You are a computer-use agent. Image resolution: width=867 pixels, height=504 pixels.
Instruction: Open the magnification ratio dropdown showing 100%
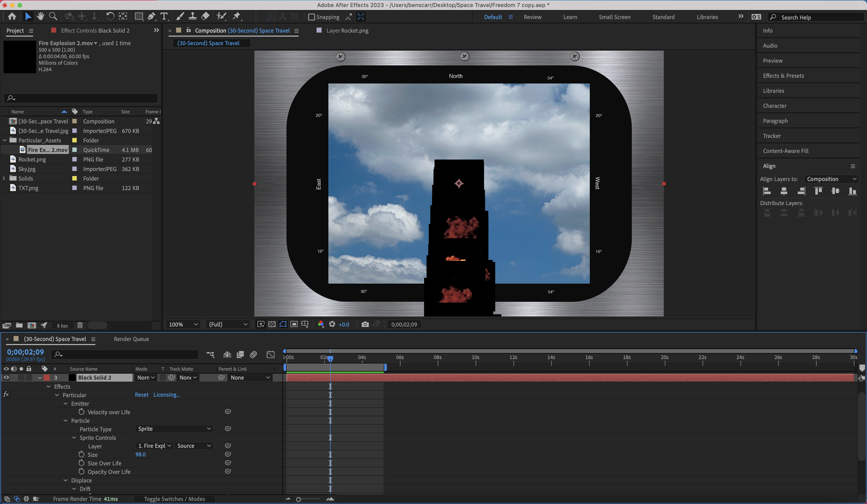[x=182, y=324]
